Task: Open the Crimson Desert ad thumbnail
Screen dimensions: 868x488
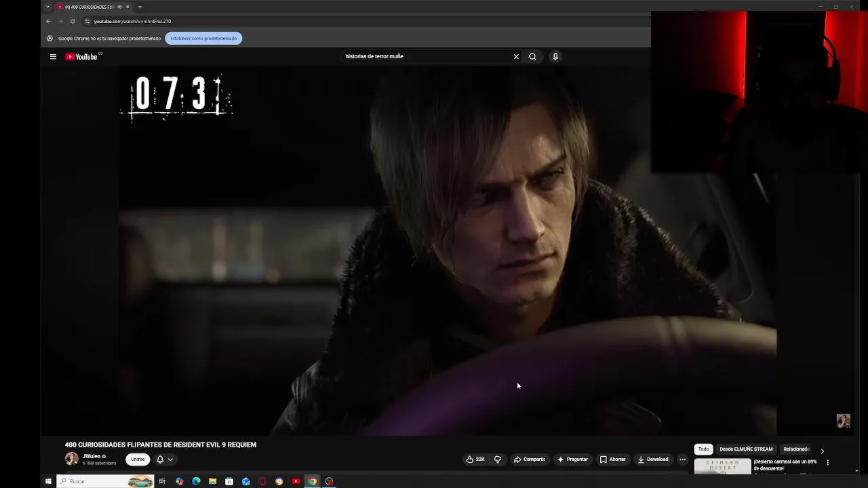Action: (722, 466)
